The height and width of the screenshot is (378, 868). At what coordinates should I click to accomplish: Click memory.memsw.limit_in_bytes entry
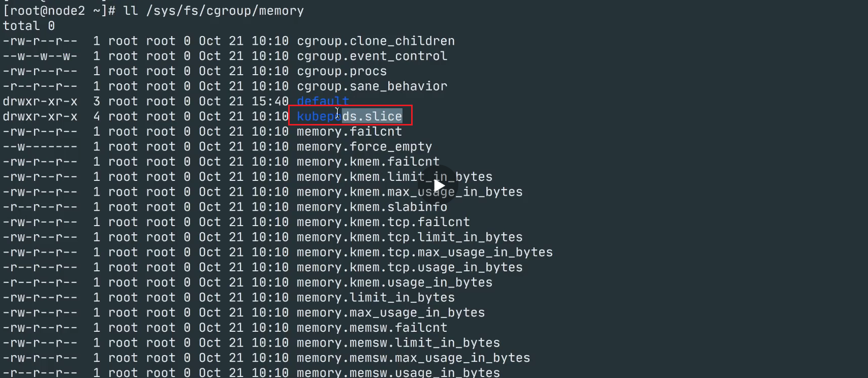pyautogui.click(x=398, y=343)
